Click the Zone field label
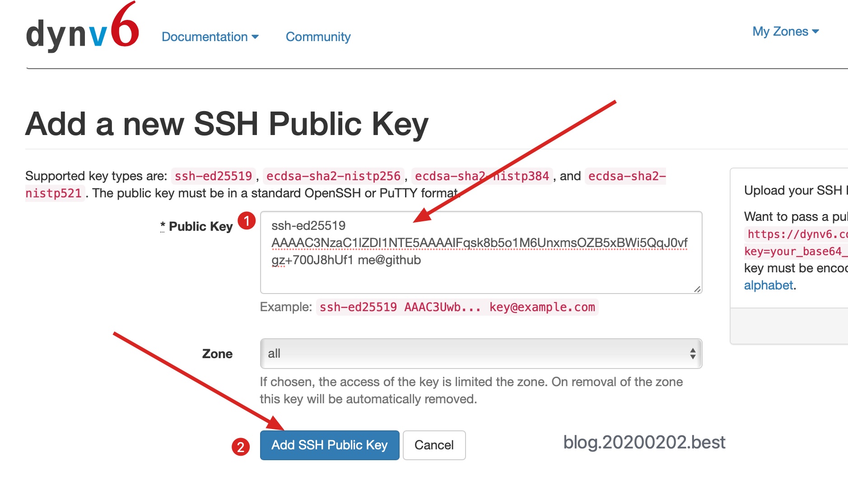 point(217,354)
